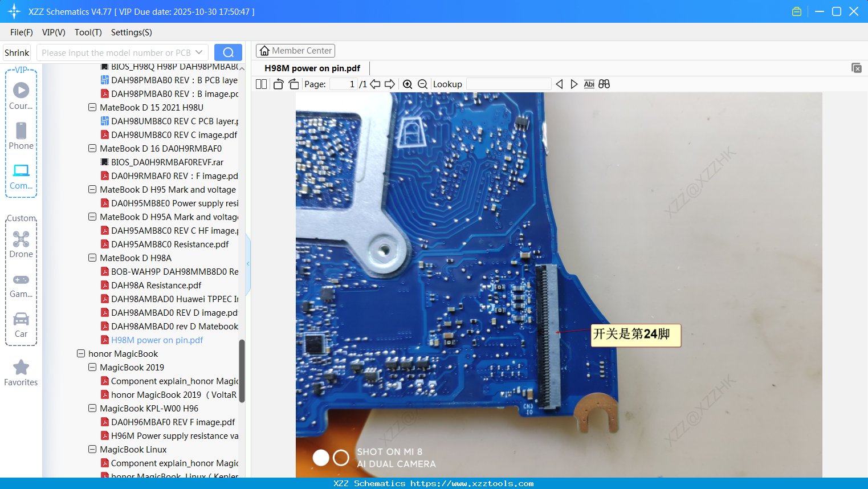This screenshot has width=868, height=489.
Task: Open the Drone category in the sidebar
Action: 21,244
